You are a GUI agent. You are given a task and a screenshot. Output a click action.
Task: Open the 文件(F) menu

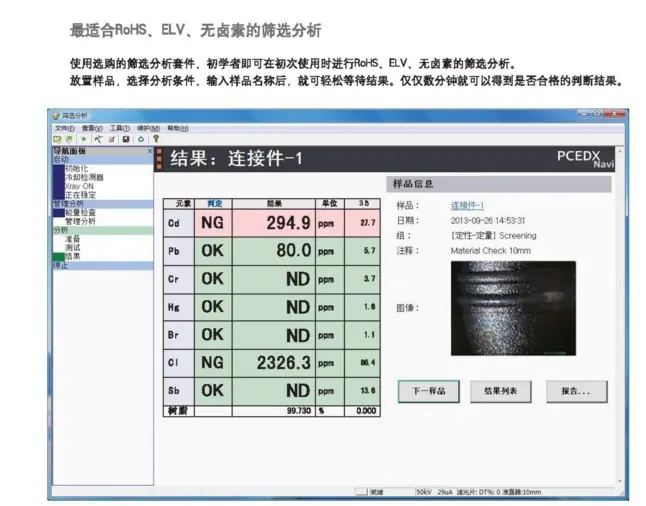click(x=65, y=129)
